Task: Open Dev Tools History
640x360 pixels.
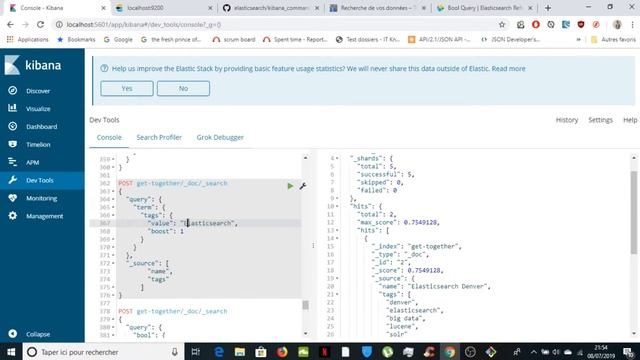Action: click(567, 120)
